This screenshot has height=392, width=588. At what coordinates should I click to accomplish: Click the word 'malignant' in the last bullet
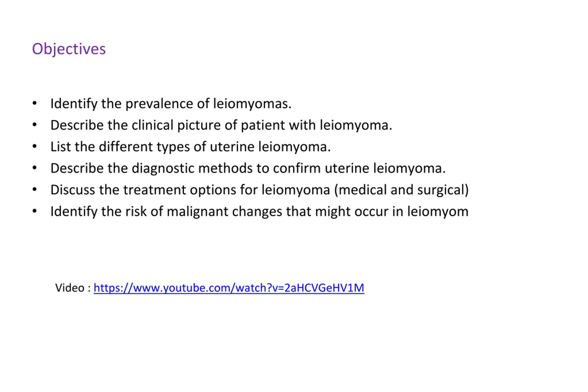[x=198, y=212]
